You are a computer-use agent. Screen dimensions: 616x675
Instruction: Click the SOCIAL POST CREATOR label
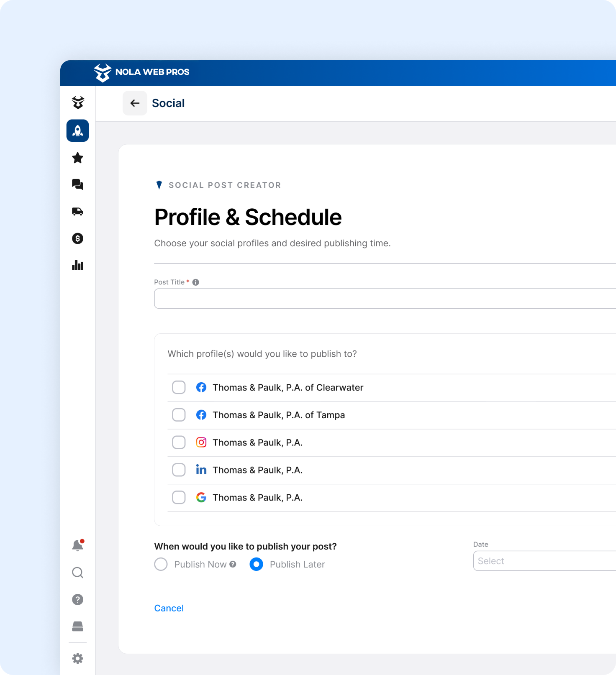[x=225, y=185]
